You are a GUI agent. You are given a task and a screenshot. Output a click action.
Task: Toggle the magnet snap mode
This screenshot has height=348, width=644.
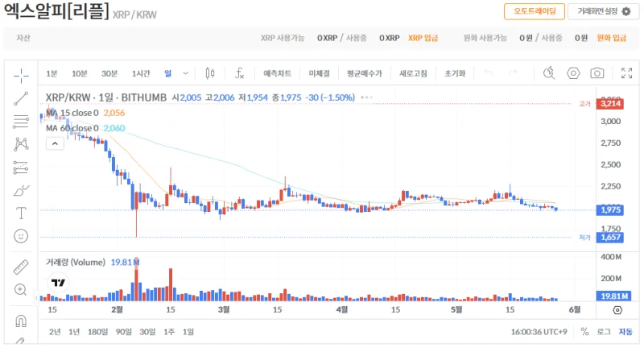(x=21, y=321)
